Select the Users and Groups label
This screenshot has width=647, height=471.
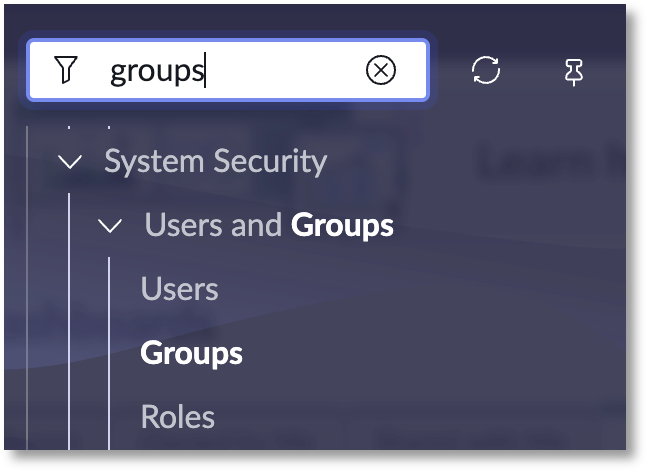click(x=268, y=225)
